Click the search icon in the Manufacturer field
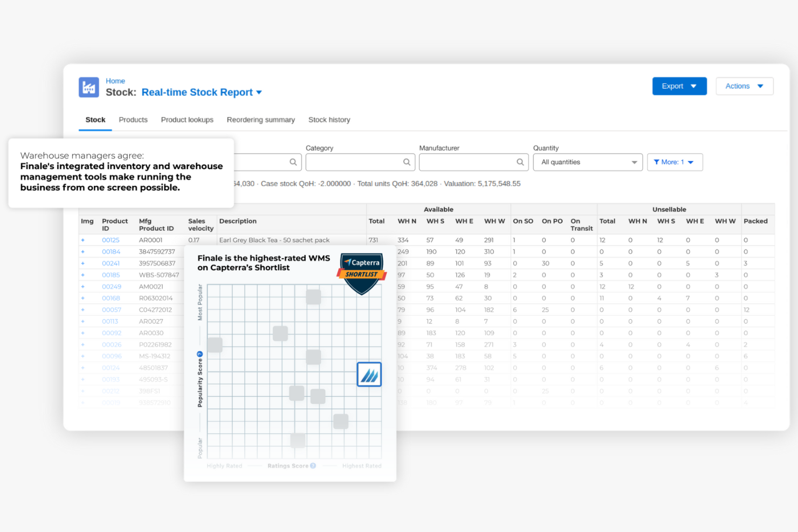This screenshot has height=532, width=798. pyautogui.click(x=520, y=162)
